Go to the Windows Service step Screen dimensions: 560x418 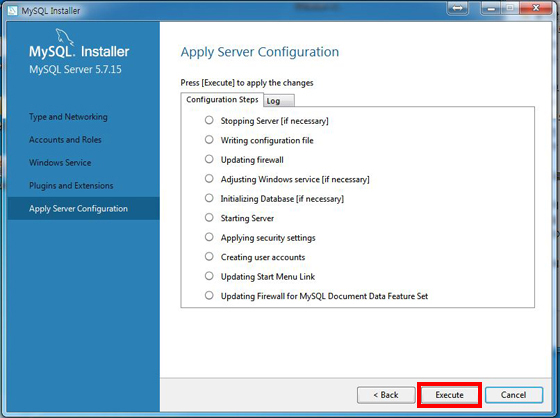pyautogui.click(x=60, y=163)
